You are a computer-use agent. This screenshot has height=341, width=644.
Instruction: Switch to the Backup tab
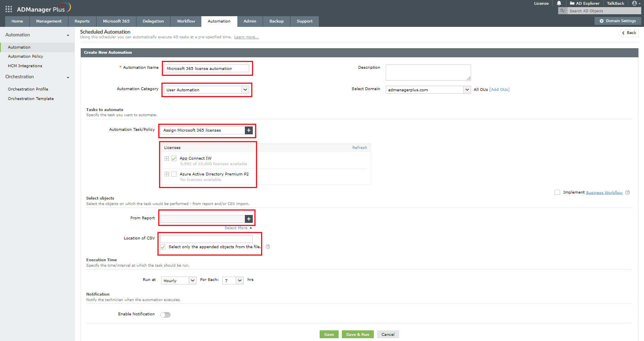tap(277, 21)
